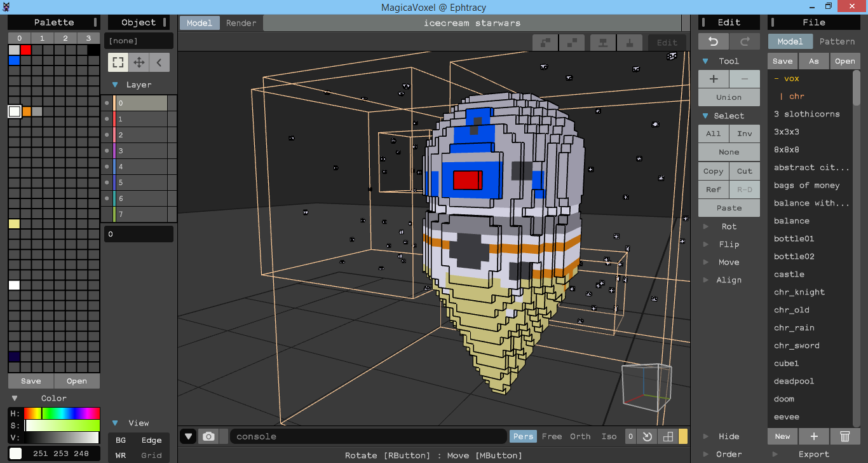The height and width of the screenshot is (463, 868).
Task: Switch camera to Orth mode
Action: [x=580, y=436]
